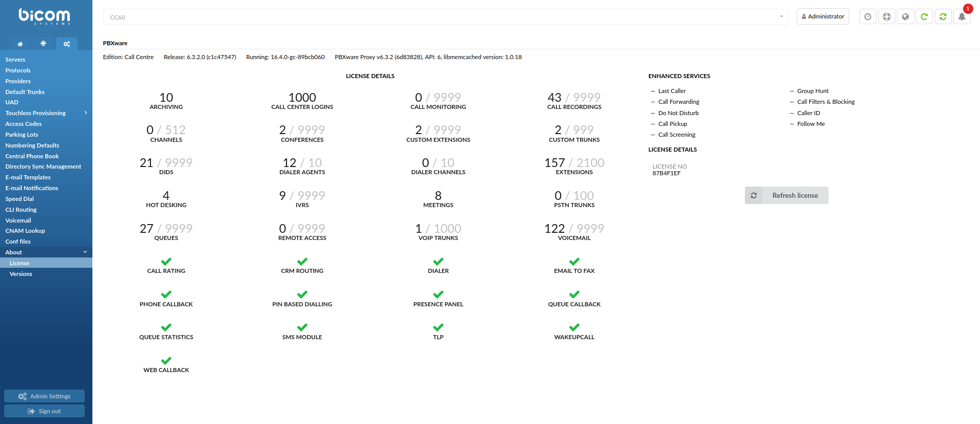
Task: Click Call Filters & Blocking service
Action: click(x=826, y=102)
